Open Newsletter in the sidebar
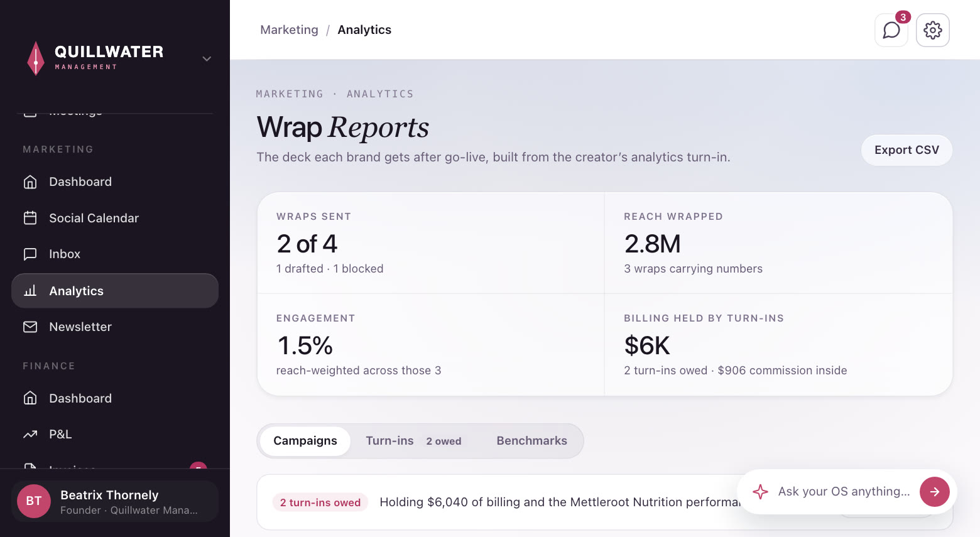The width and height of the screenshot is (980, 537). [x=115, y=327]
